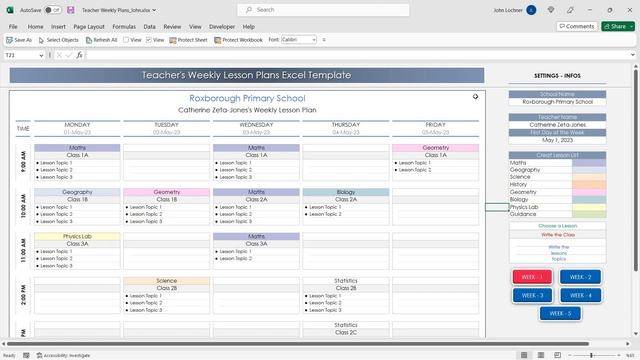Click the Save As toolbar icon
The height and width of the screenshot is (360, 640).
tap(9, 40)
